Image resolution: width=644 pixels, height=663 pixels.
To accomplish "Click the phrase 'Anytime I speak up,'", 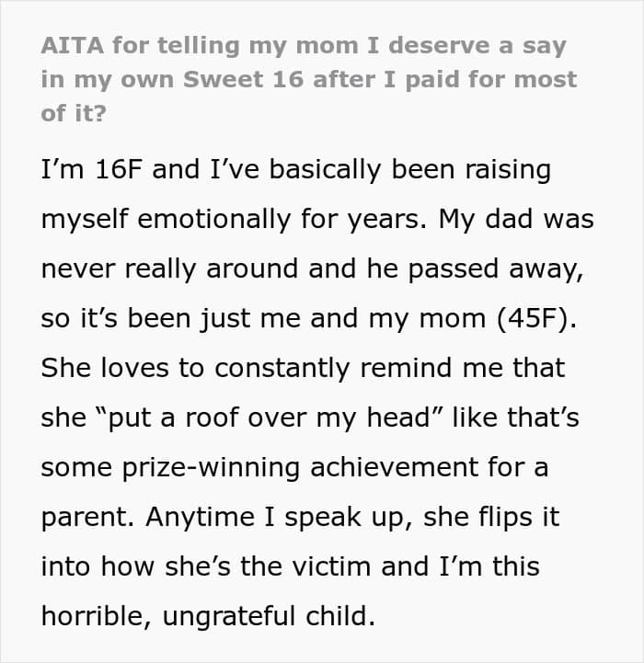I will coord(280,517).
